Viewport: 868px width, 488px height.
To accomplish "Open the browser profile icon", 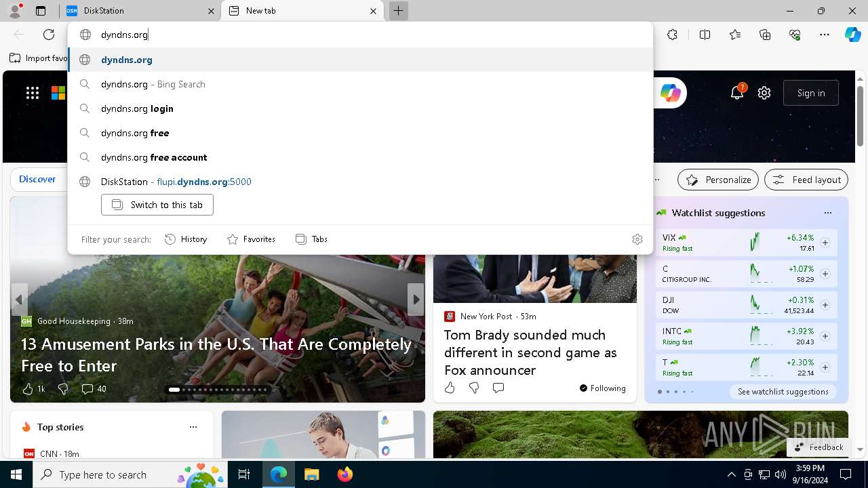I will (x=15, y=11).
